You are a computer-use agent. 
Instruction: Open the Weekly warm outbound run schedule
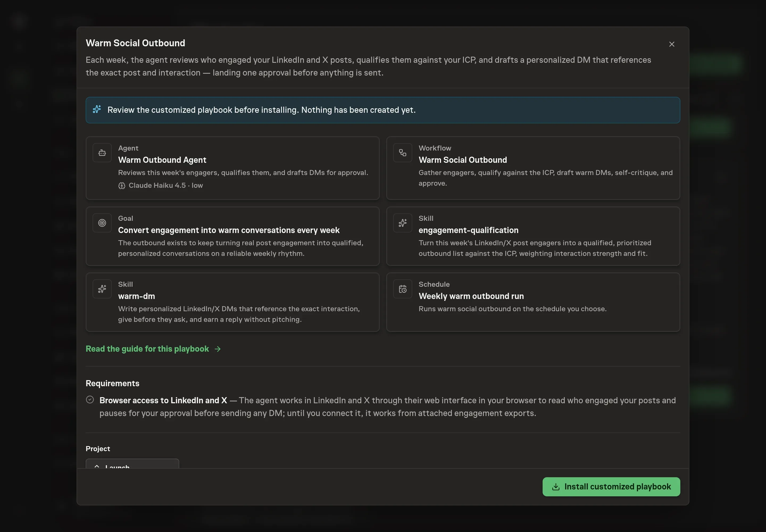tap(533, 302)
